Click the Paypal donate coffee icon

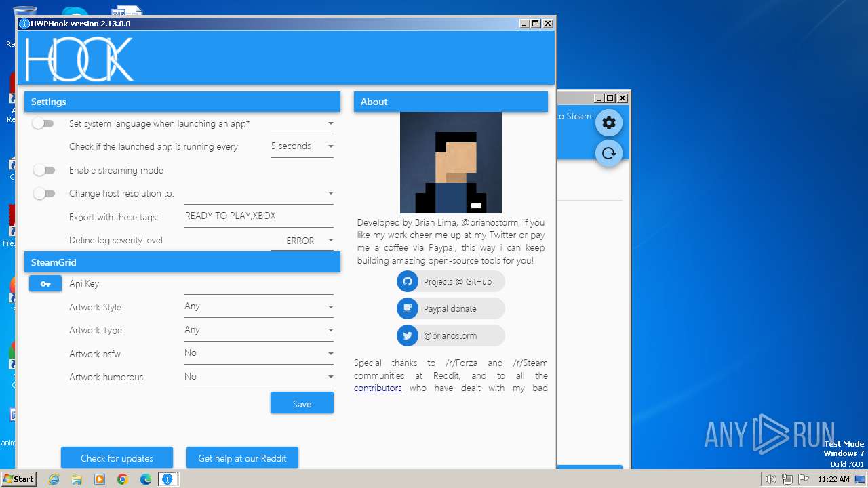click(x=408, y=309)
